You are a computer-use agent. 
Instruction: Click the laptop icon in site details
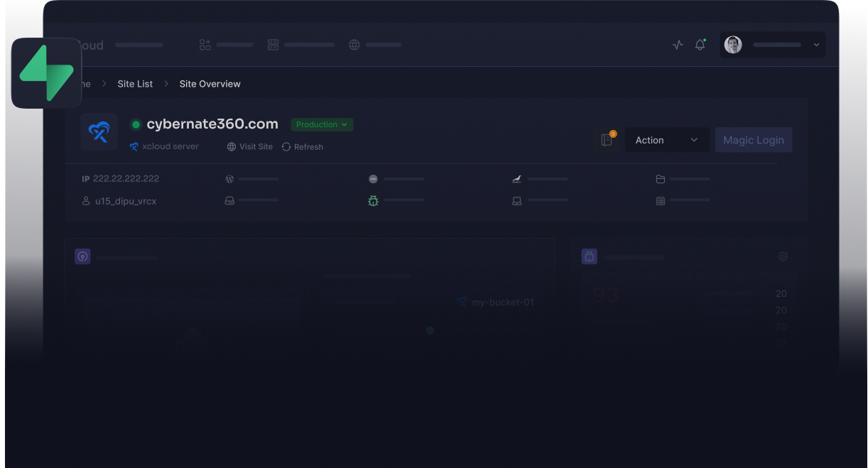click(517, 201)
